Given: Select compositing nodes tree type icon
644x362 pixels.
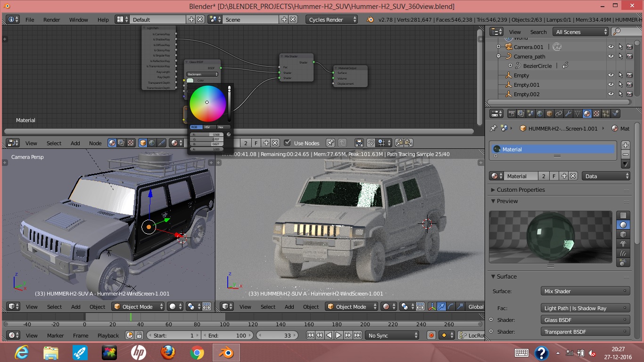Looking at the screenshot, I should pos(121,143).
